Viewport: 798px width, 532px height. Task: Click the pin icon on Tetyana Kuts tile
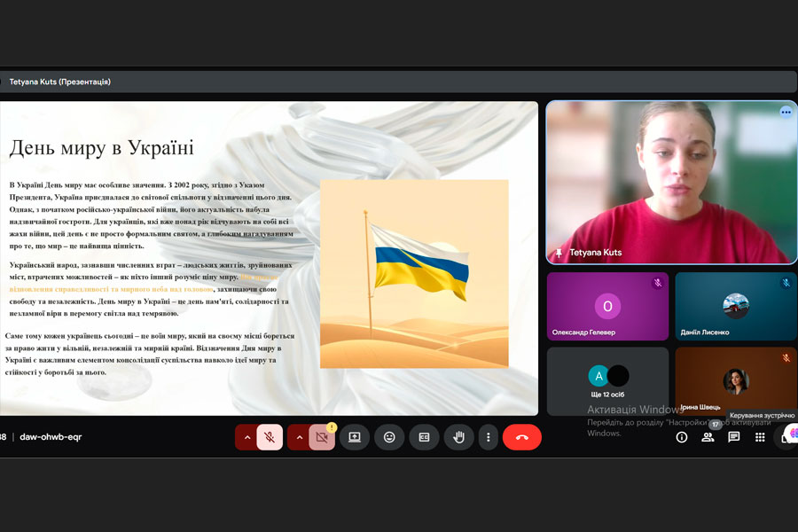tap(559, 253)
